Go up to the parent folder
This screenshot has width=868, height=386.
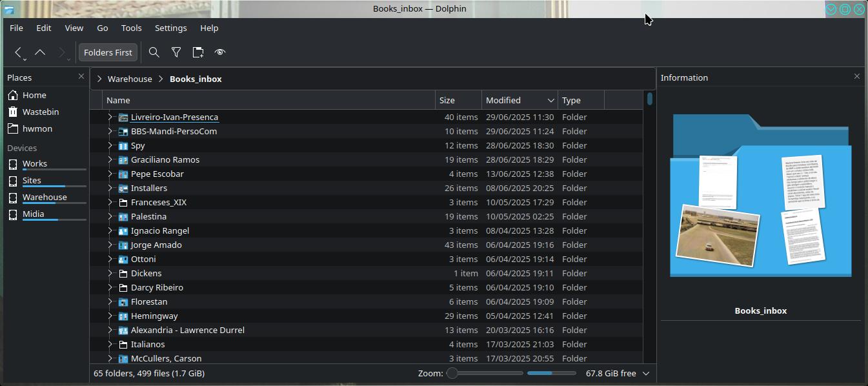(x=40, y=52)
